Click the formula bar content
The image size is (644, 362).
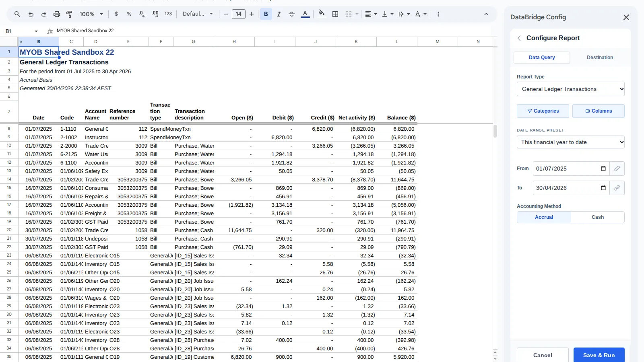coord(85,31)
